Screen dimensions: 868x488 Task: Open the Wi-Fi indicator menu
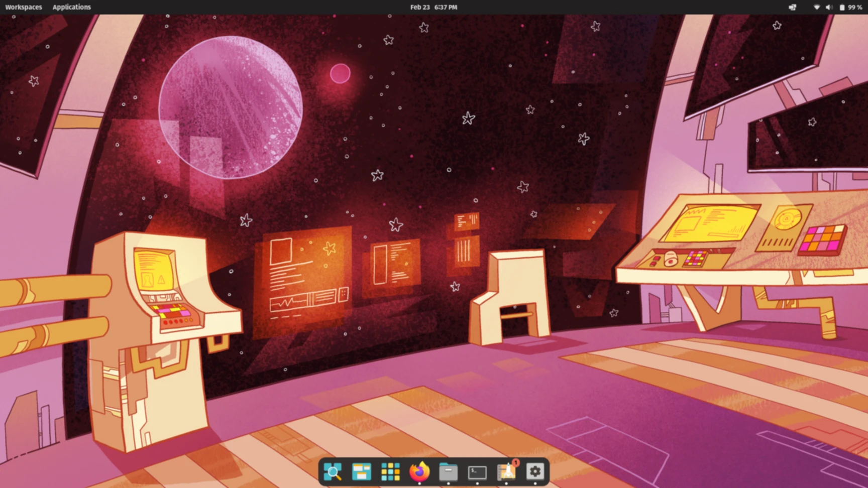coord(816,7)
